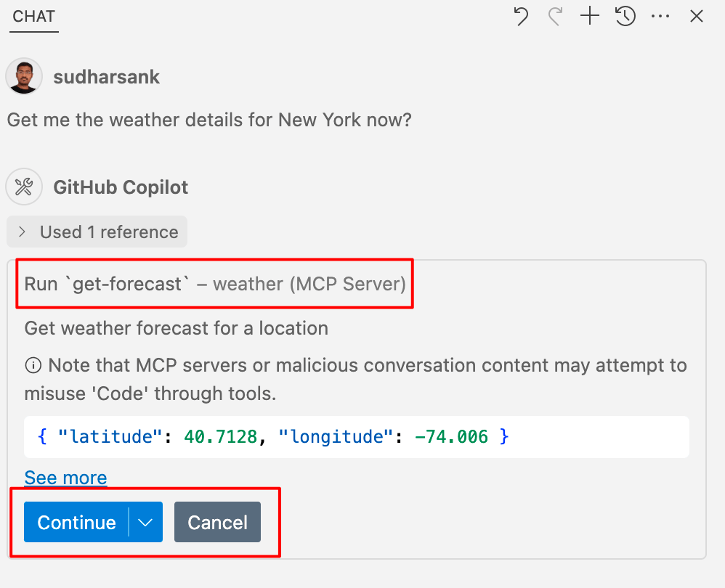The width and height of the screenshot is (725, 588).
Task: Click the GitHub Copilot avatar icon
Action: (24, 187)
